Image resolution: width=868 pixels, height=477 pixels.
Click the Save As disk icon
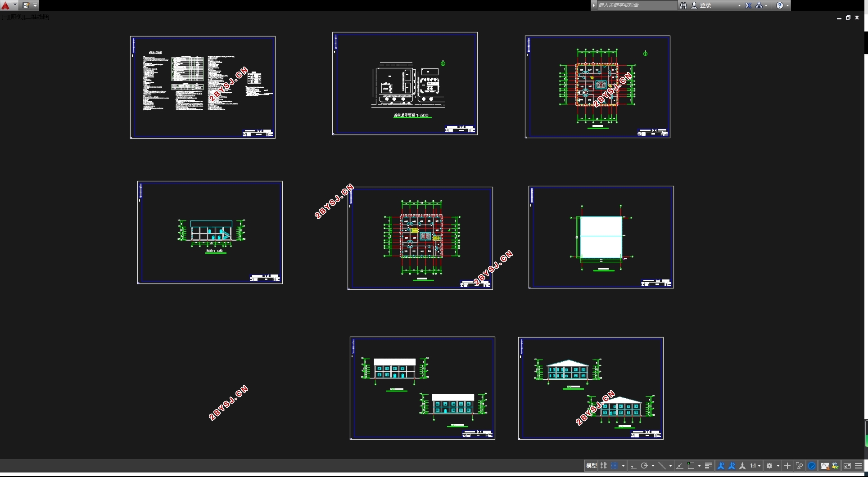tap(26, 5)
